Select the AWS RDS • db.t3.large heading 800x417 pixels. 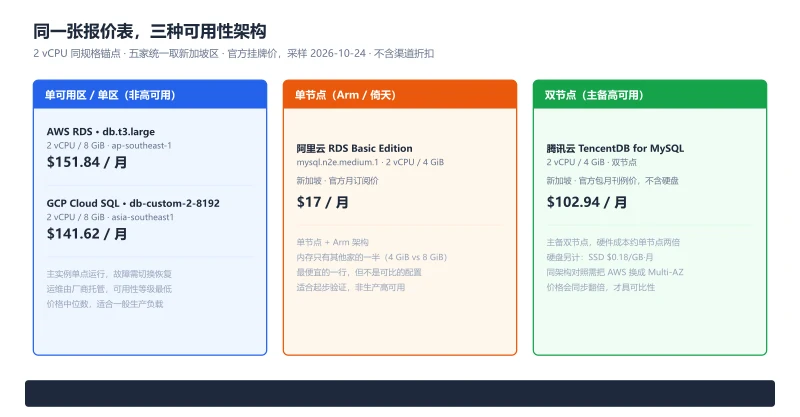pyautogui.click(x=101, y=132)
